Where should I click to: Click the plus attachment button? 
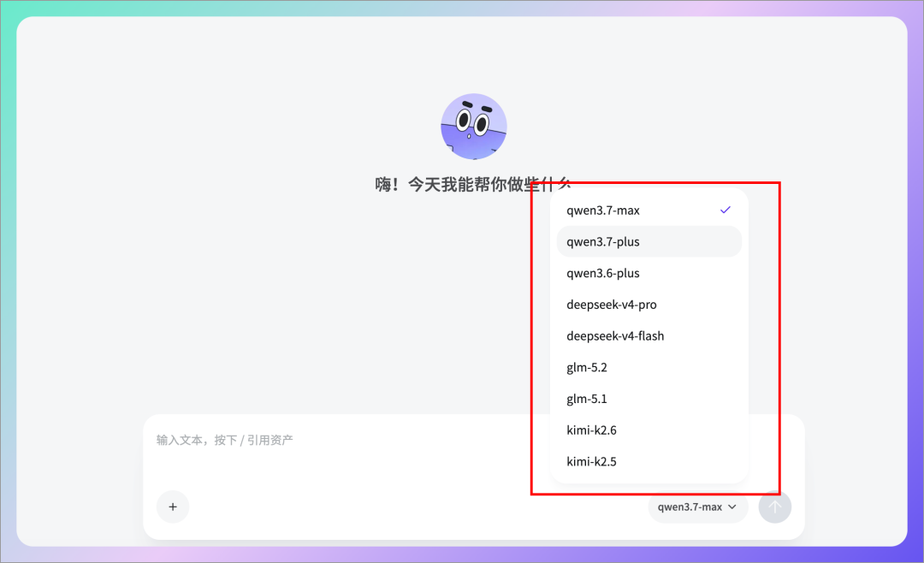click(173, 507)
